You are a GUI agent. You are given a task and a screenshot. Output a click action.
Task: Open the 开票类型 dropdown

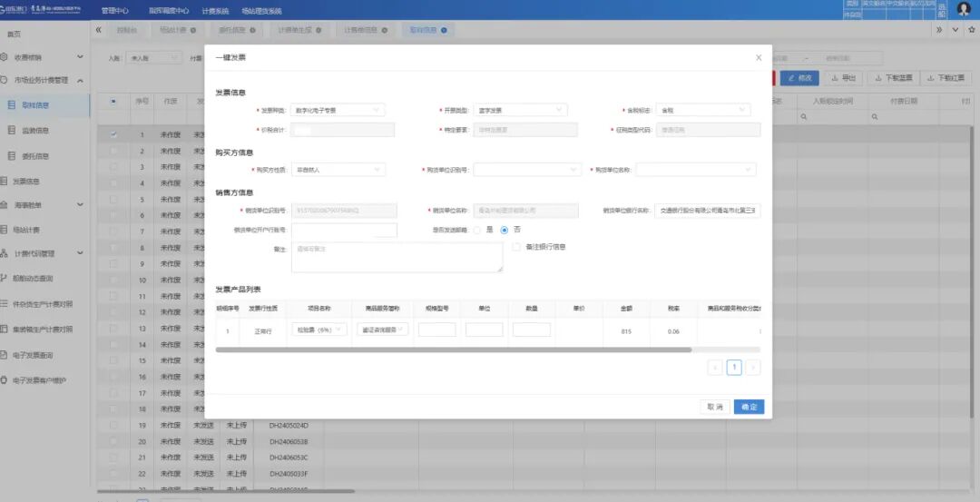[x=520, y=110]
